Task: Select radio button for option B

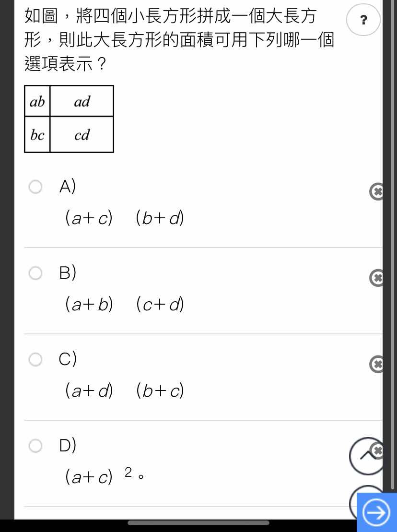Action: [x=35, y=273]
